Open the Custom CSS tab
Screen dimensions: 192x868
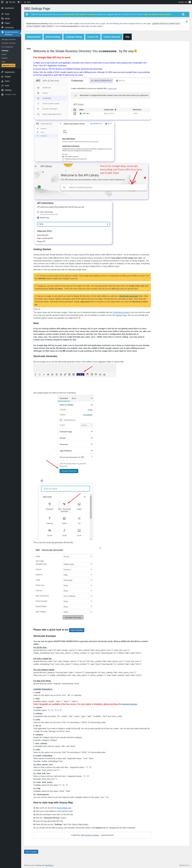tap(93, 37)
